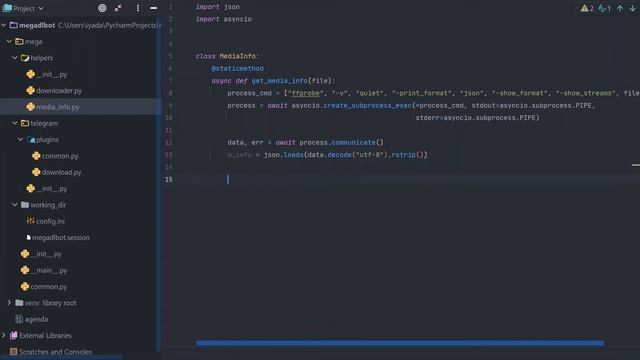Open the agenda file

point(32,319)
